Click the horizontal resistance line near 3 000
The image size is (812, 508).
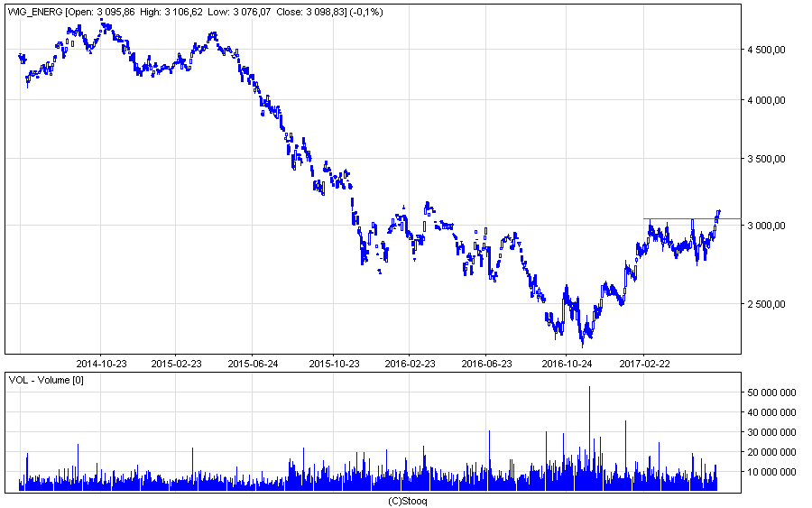click(692, 218)
